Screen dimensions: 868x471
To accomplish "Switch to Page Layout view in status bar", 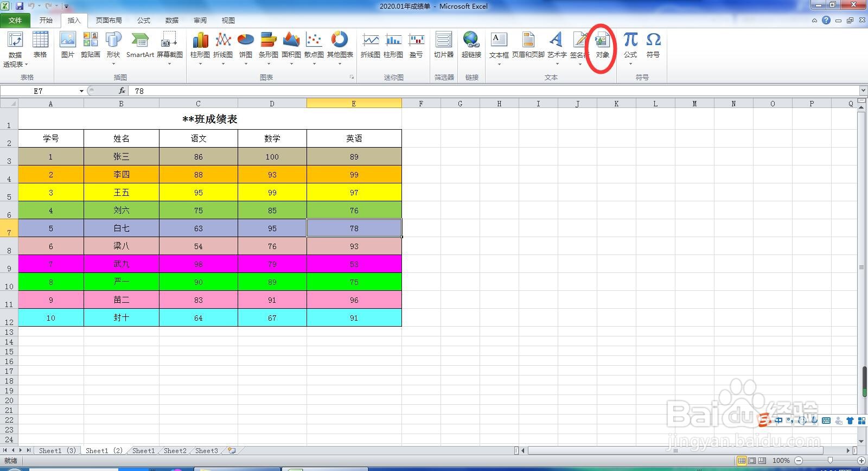I will coord(752,461).
